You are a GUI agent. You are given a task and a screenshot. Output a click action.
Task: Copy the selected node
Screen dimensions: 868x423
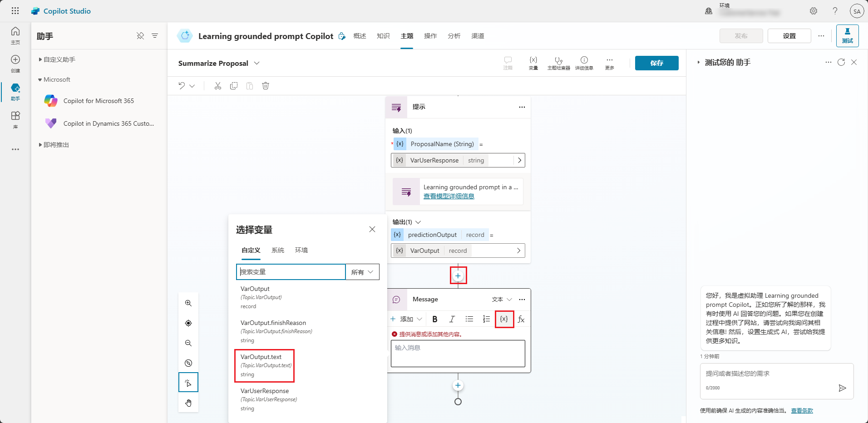[234, 86]
